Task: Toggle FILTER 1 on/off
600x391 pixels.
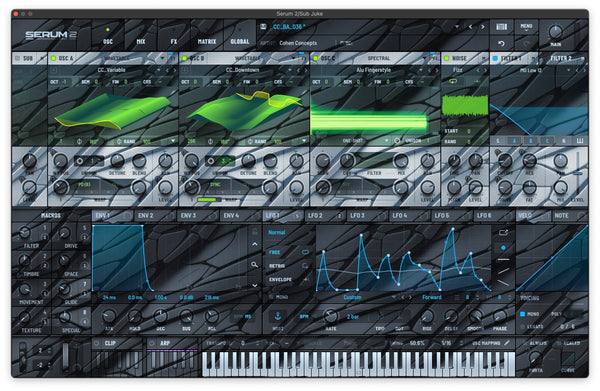Action: (x=495, y=58)
